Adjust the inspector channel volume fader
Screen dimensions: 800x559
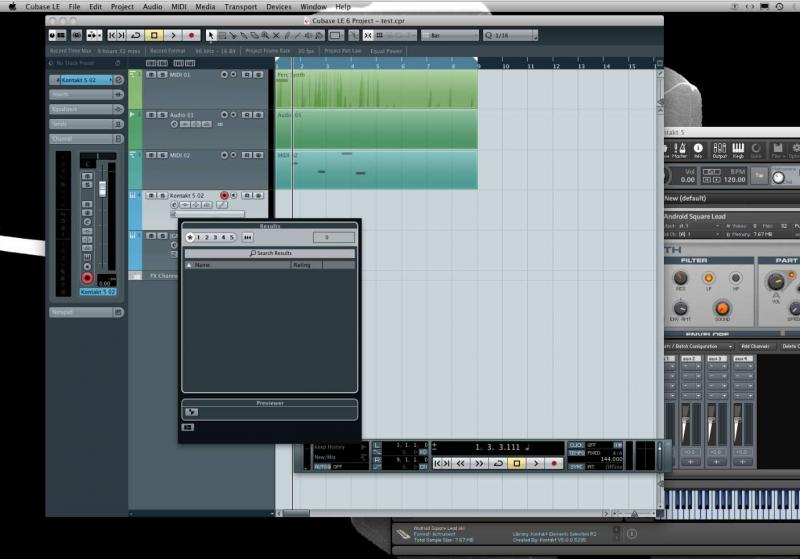click(x=103, y=188)
